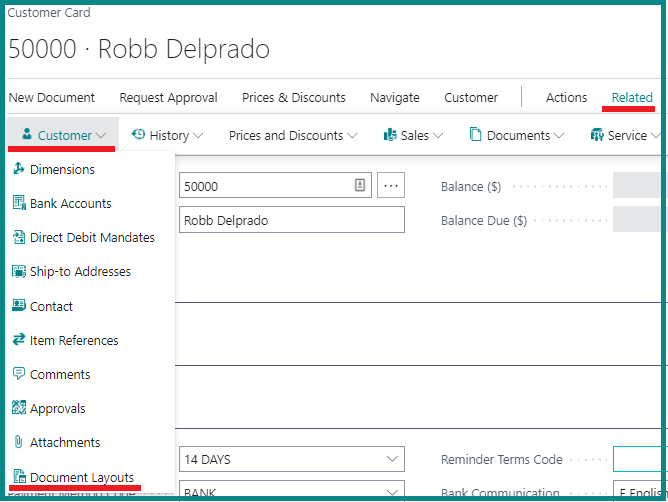Switch to the Actions tab
Screen dimensions: 668x502
tap(566, 97)
